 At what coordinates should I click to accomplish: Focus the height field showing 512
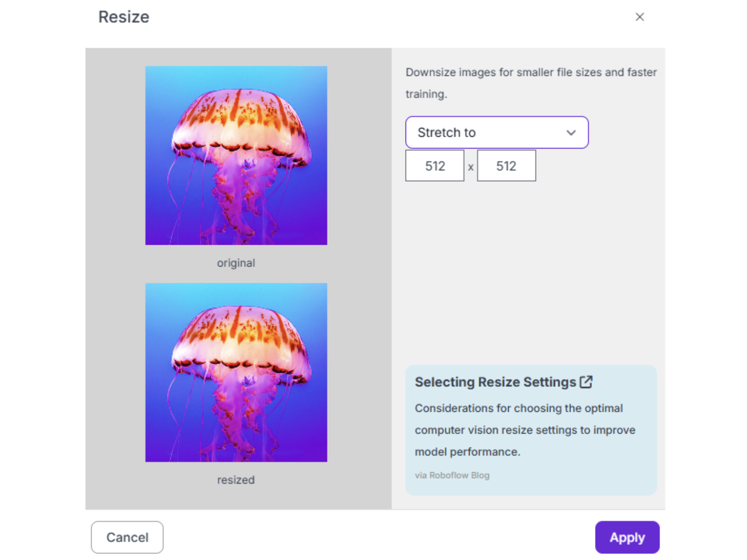(506, 166)
